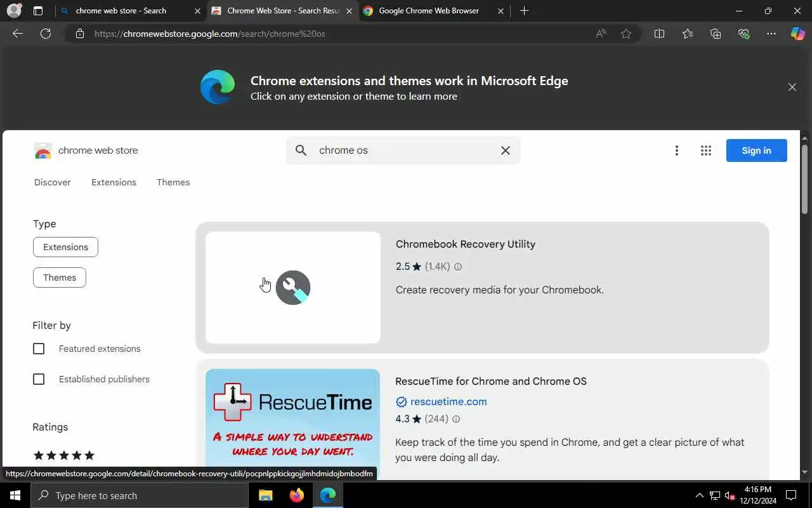Open Edge Settings and more ellipsis
The image size is (812, 508).
click(771, 34)
